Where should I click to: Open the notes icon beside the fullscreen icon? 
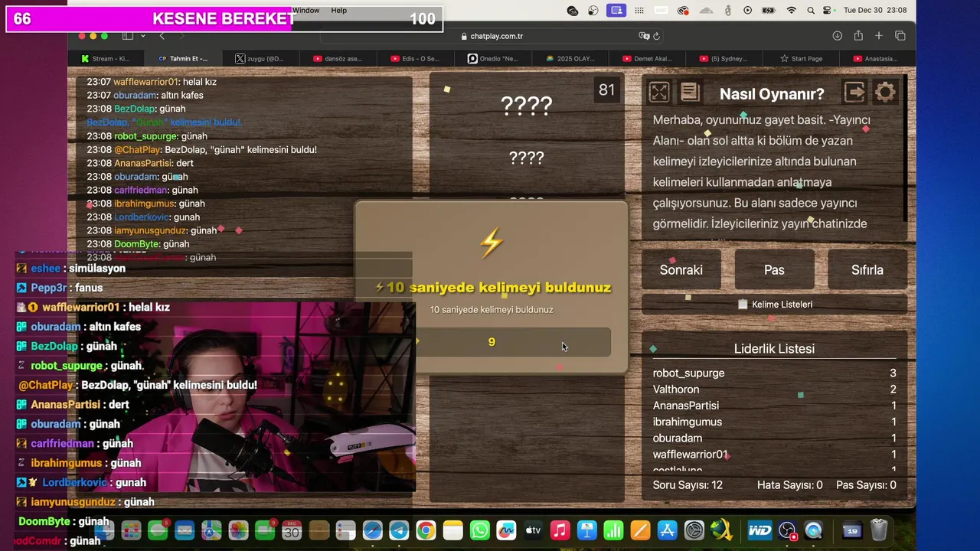690,93
